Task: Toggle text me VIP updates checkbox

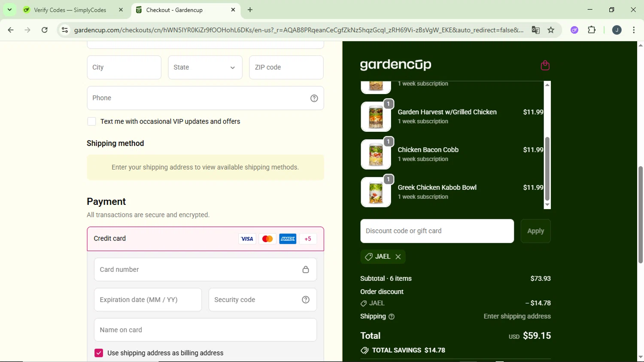Action: coord(91,122)
